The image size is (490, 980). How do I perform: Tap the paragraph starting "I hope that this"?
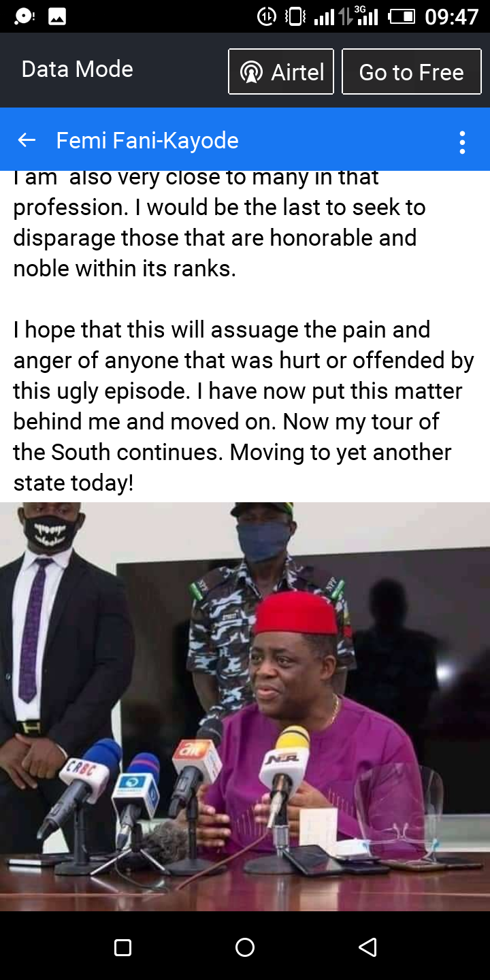coord(244,406)
